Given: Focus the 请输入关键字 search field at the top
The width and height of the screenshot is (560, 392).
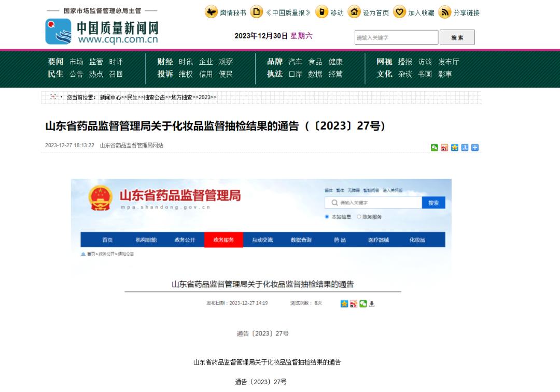Looking at the screenshot, I should point(397,37).
